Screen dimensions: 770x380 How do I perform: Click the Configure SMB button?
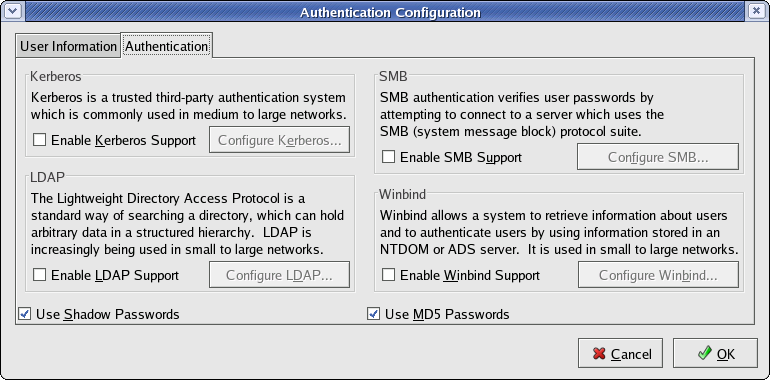pyautogui.click(x=658, y=157)
